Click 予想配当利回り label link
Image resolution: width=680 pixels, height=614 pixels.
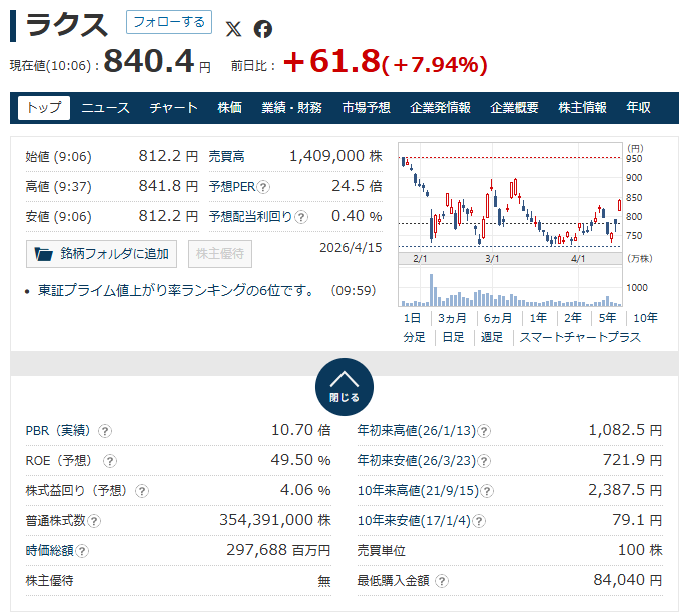(251, 217)
